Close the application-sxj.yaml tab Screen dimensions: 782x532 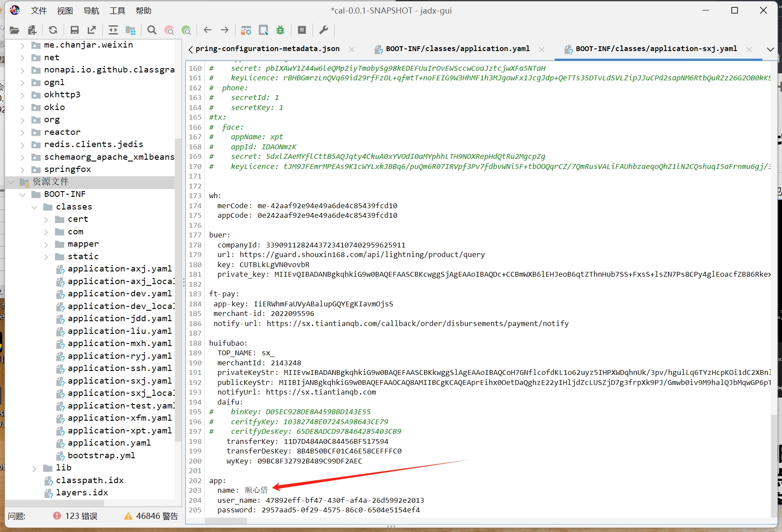click(x=749, y=49)
